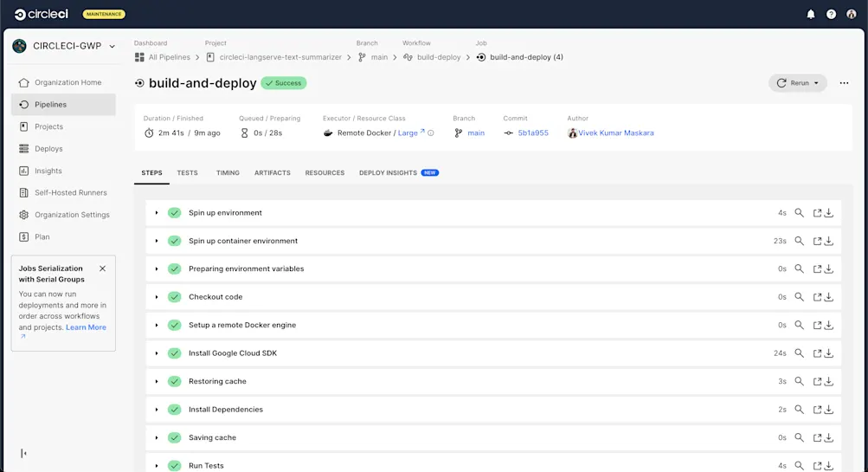Open the main branch link in job details
Viewport: 868px width, 472px height.
[475, 133]
